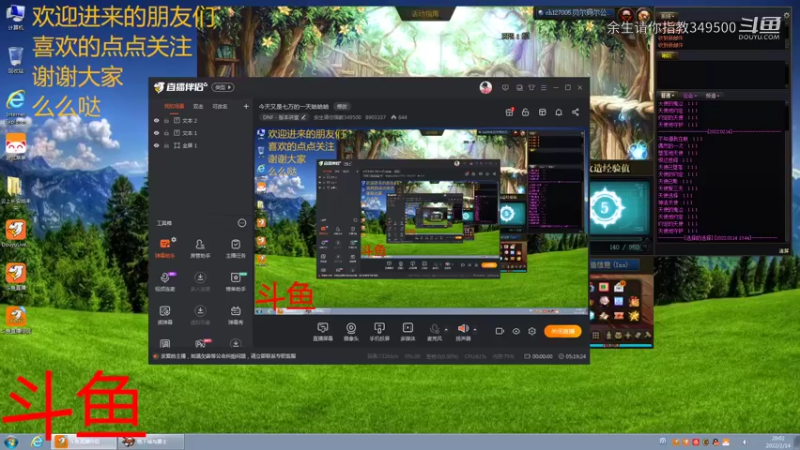Click the mode switch pill beside 直播伴侣 logo
Viewport: 800px width, 450px height.
(222, 87)
